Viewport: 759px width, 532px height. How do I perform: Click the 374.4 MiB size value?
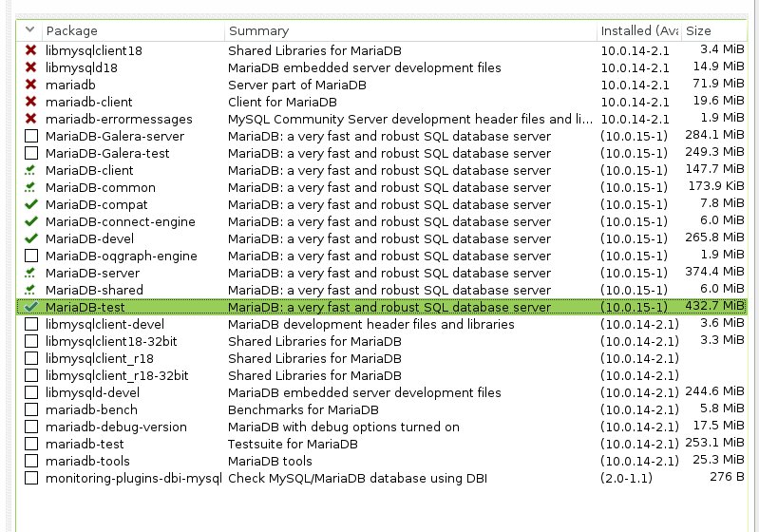pyautogui.click(x=714, y=272)
